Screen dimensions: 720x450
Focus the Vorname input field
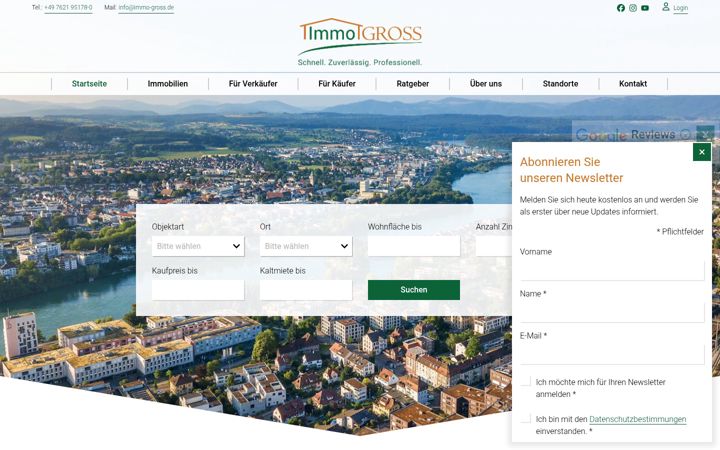point(612,270)
